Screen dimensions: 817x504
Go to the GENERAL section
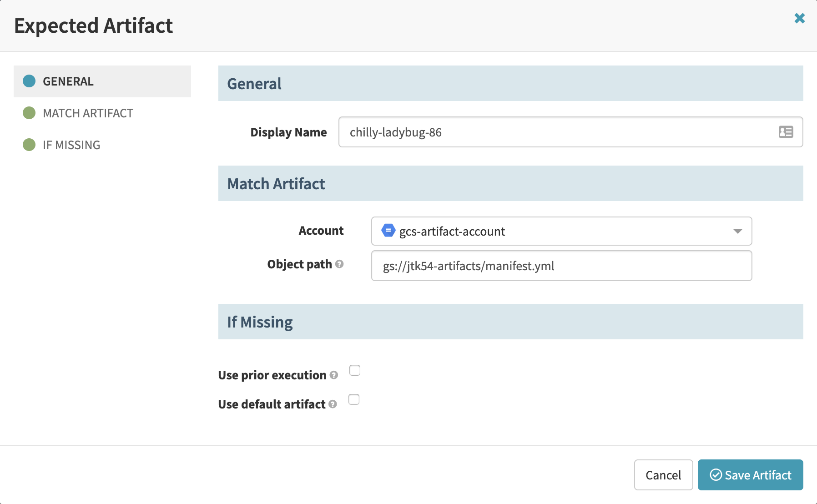click(x=68, y=81)
